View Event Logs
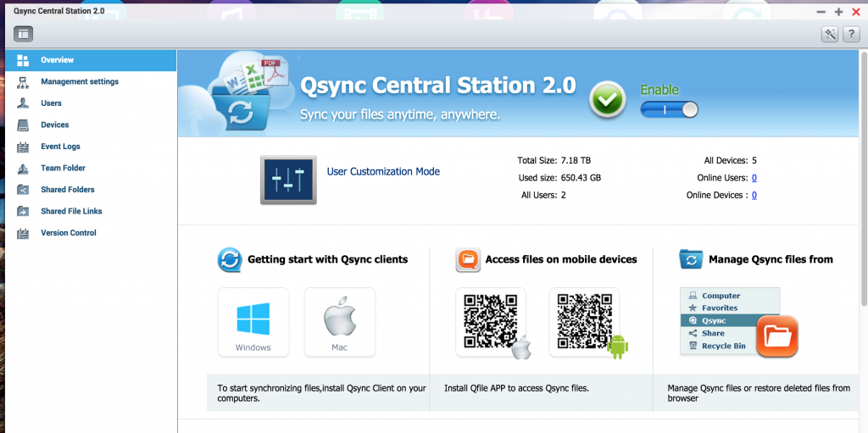 (60, 147)
